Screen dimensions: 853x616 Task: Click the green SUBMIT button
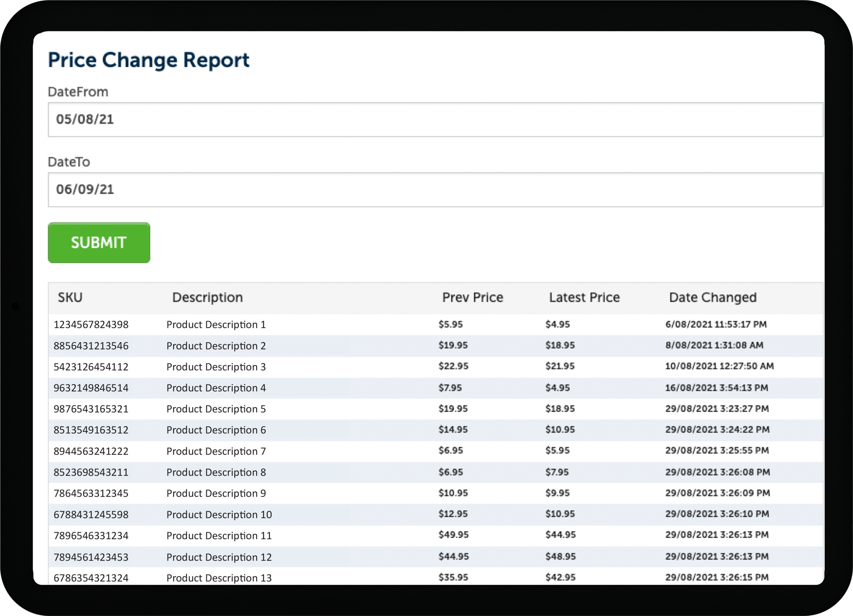[99, 243]
